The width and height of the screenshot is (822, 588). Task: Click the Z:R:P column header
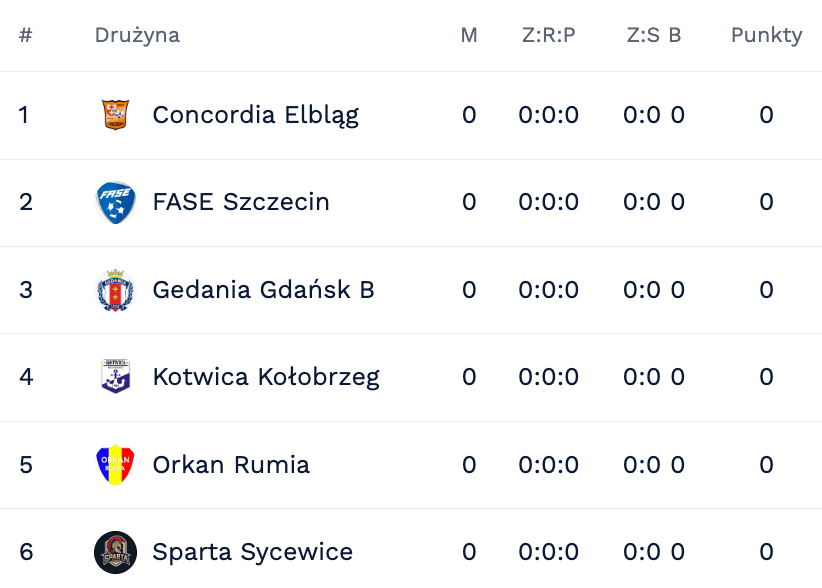[x=548, y=35]
